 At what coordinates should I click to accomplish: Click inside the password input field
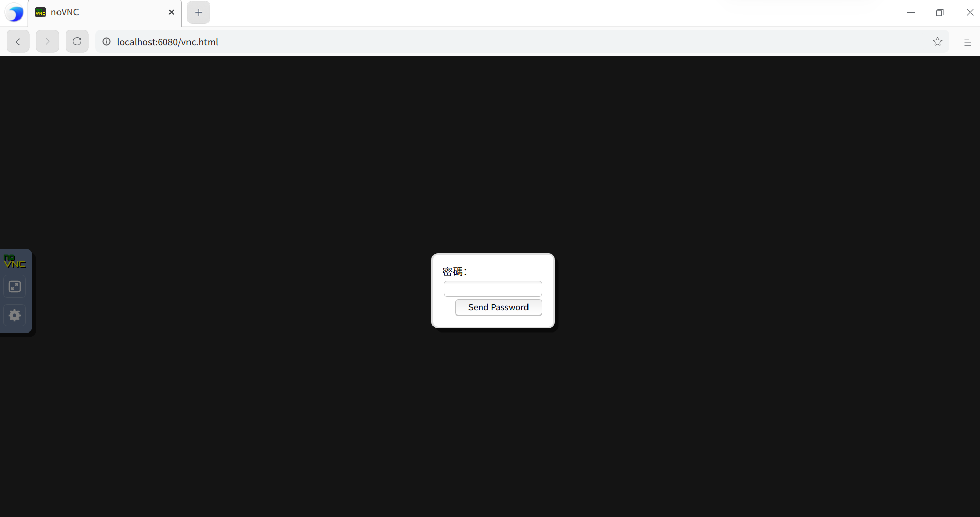492,288
